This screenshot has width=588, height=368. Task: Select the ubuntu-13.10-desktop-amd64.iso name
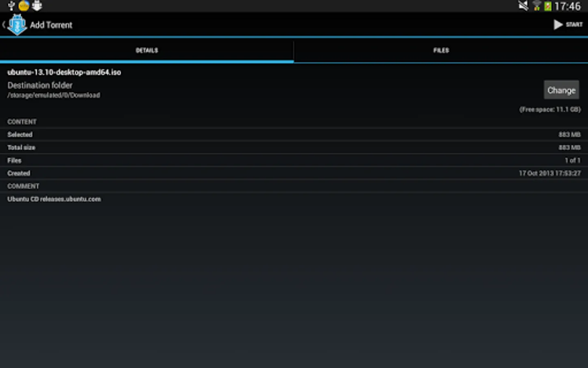(x=64, y=72)
